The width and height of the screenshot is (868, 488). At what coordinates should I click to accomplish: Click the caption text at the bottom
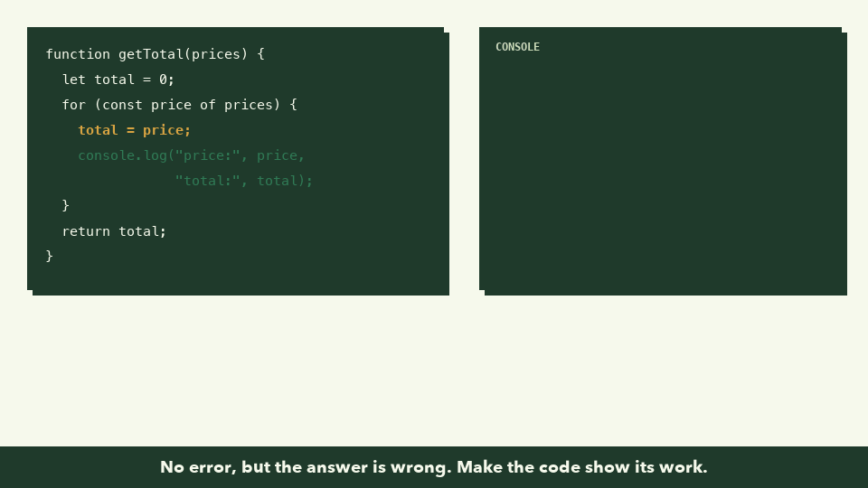click(434, 467)
